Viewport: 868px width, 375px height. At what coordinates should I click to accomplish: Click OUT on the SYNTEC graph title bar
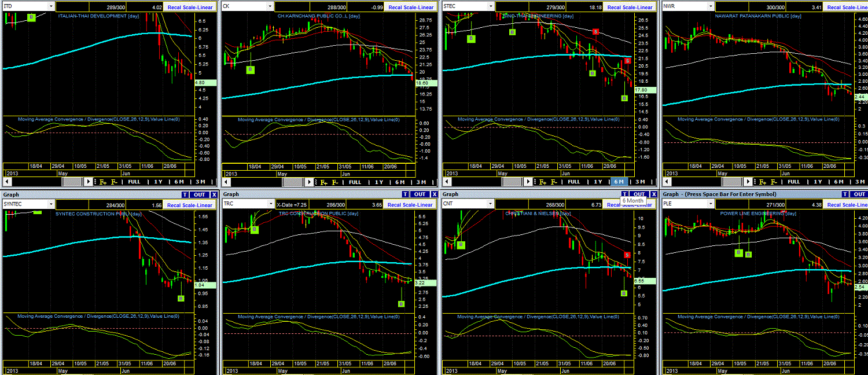point(200,194)
